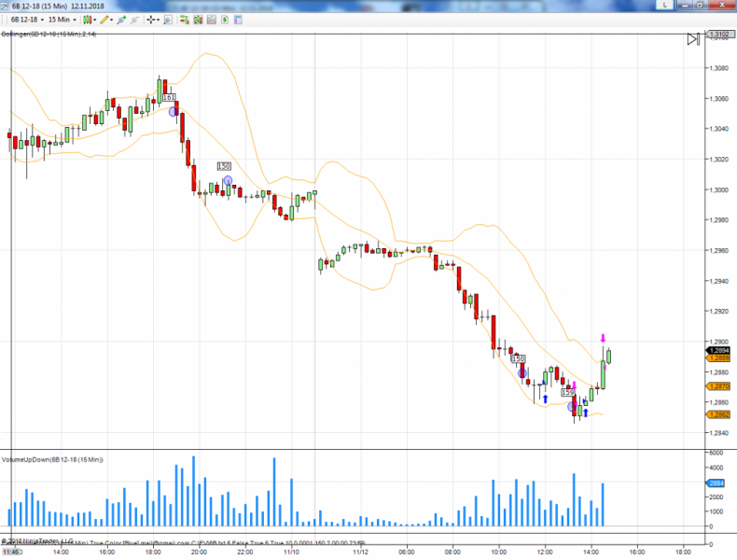
Task: Click the return-to-latest-bar arrow icon
Action: (693, 39)
